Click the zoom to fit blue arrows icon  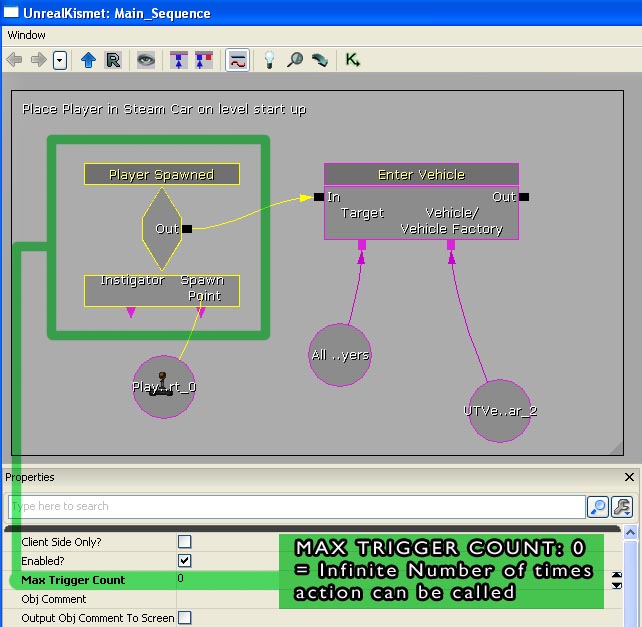click(179, 60)
